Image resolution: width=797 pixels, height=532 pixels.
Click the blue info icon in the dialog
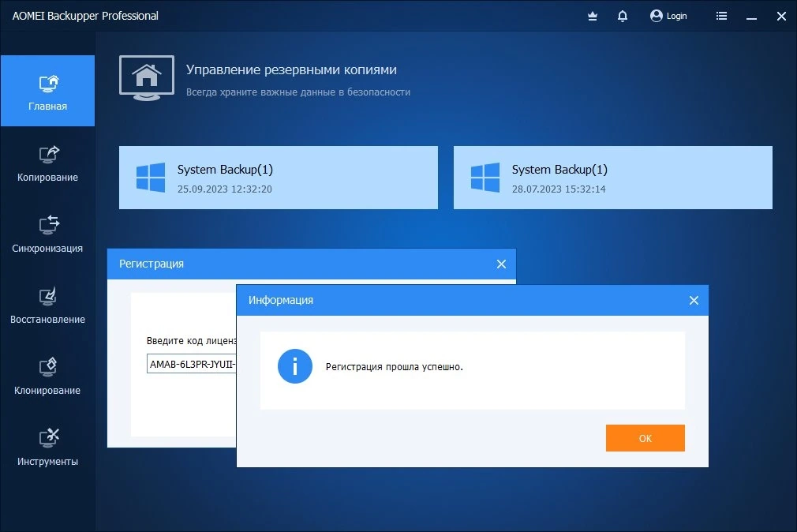coord(295,366)
